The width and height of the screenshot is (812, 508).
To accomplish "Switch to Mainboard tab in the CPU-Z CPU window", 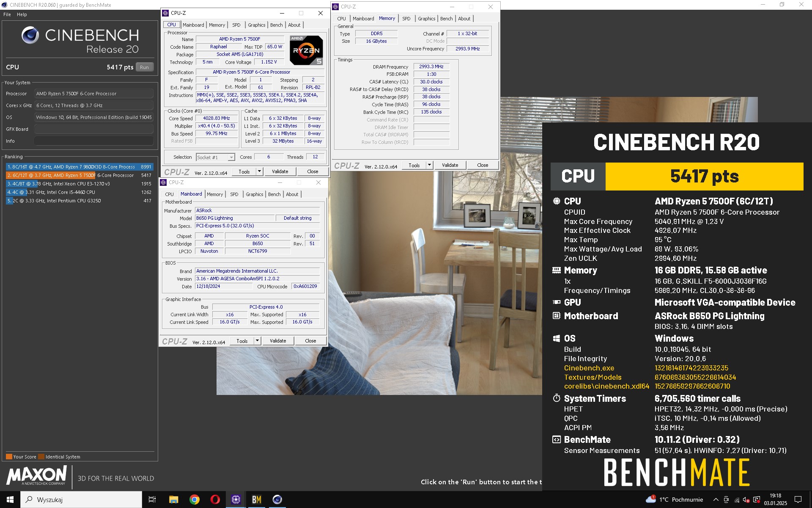I will 193,25.
